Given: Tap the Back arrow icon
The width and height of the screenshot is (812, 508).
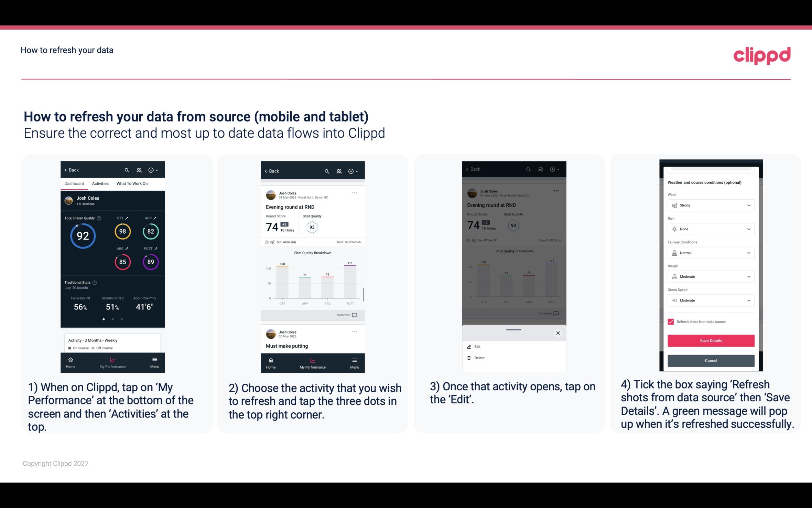Looking at the screenshot, I should point(66,170).
